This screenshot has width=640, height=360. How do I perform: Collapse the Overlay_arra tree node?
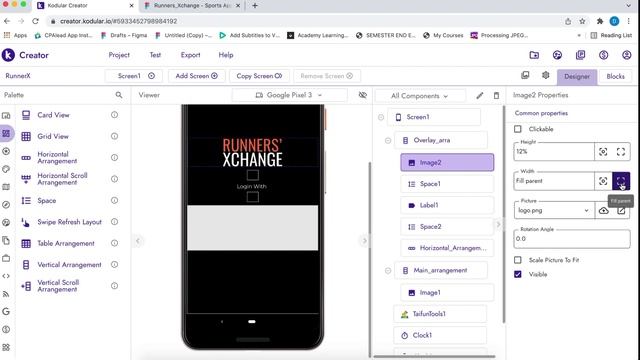coord(388,140)
